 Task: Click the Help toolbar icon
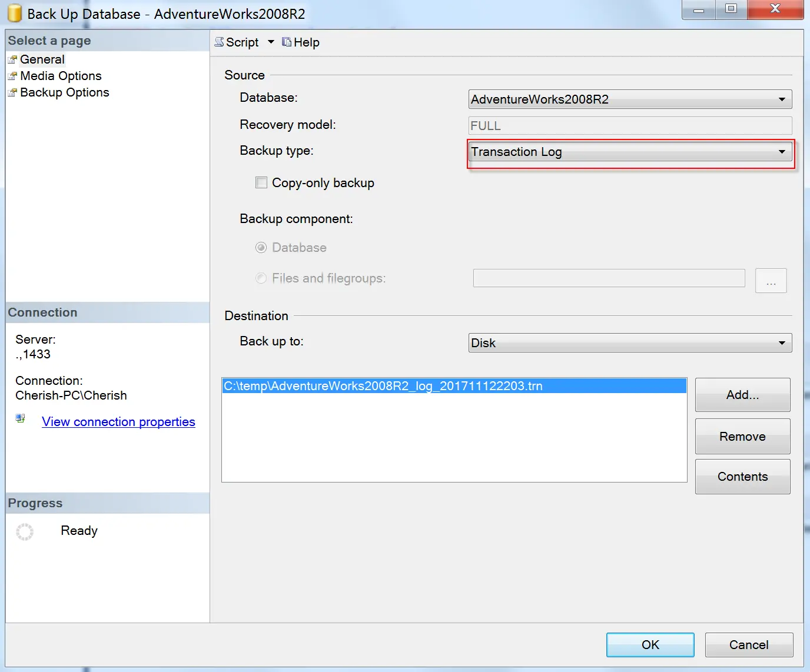coord(287,42)
